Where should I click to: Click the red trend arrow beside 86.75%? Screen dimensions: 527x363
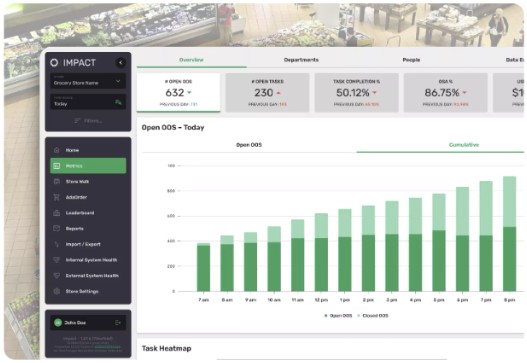pyautogui.click(x=464, y=92)
